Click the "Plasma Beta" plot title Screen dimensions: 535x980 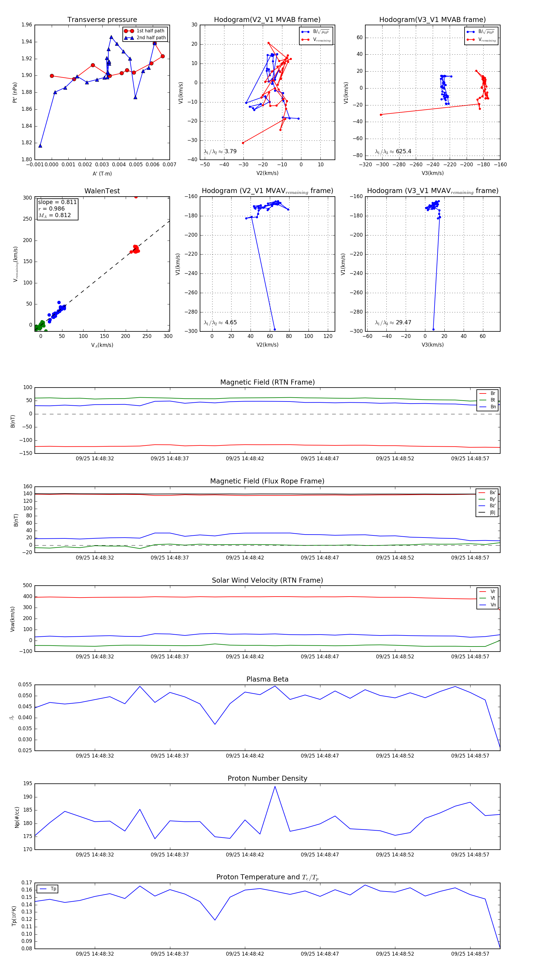[267, 679]
